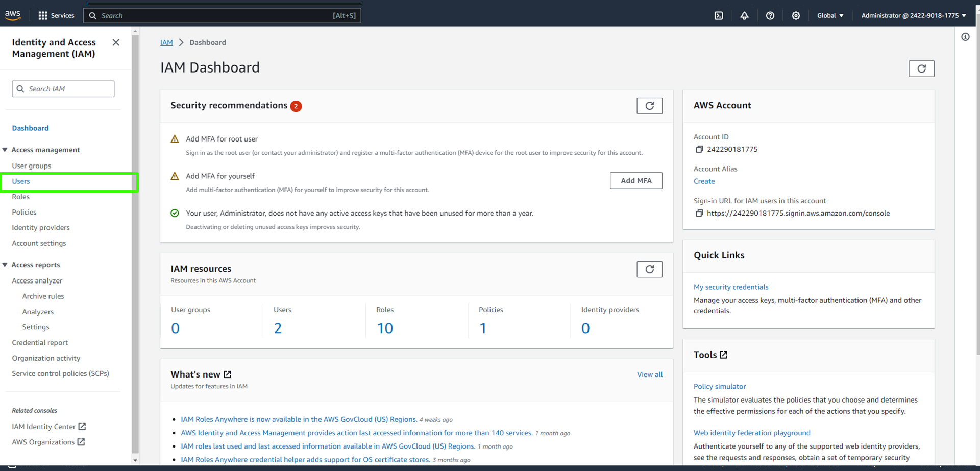
Task: Open Roles in the sidebar
Action: pos(21,197)
